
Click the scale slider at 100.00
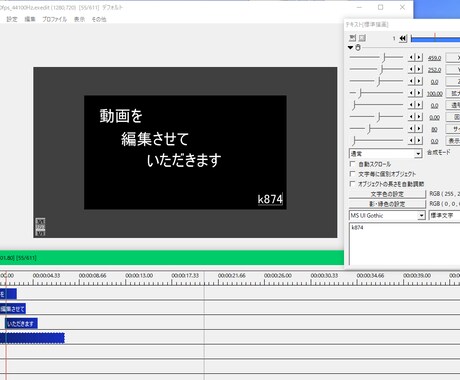click(x=376, y=93)
